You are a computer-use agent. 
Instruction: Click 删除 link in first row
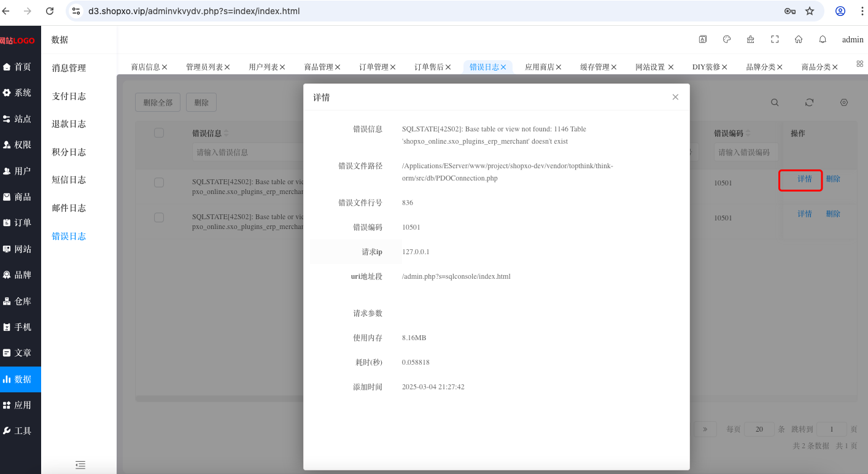pyautogui.click(x=833, y=179)
